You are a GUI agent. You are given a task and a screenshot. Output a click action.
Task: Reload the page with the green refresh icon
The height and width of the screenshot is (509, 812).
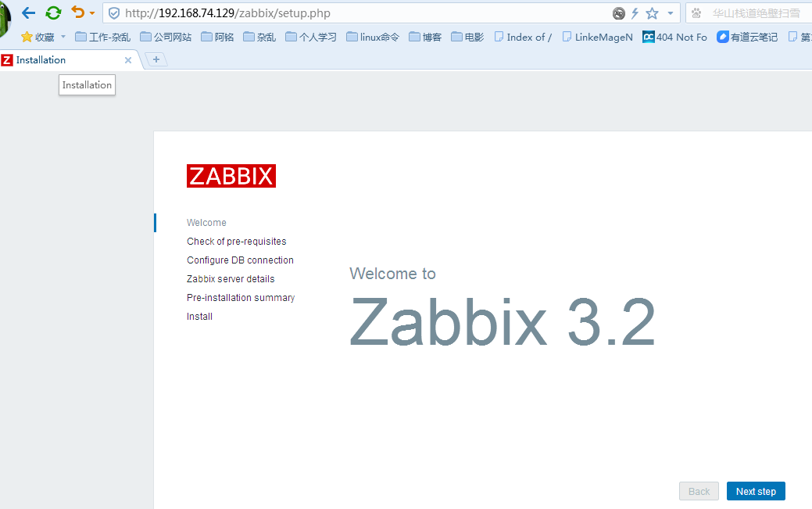53,13
